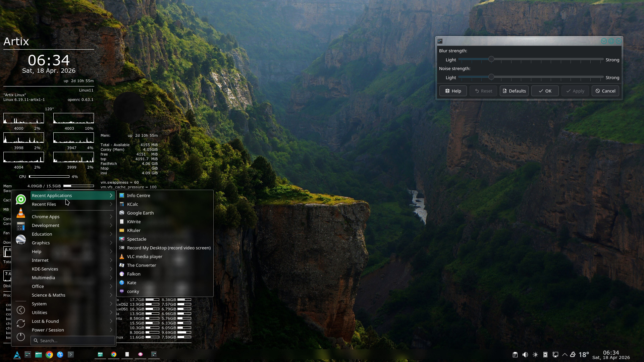This screenshot has width=644, height=362.
Task: Click the Defaults button in settings dialog
Action: pyautogui.click(x=514, y=91)
